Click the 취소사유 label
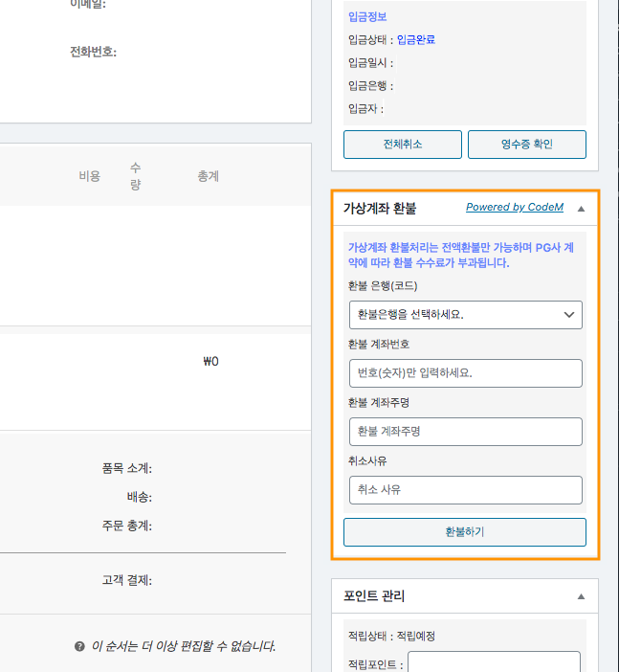 coord(367,461)
